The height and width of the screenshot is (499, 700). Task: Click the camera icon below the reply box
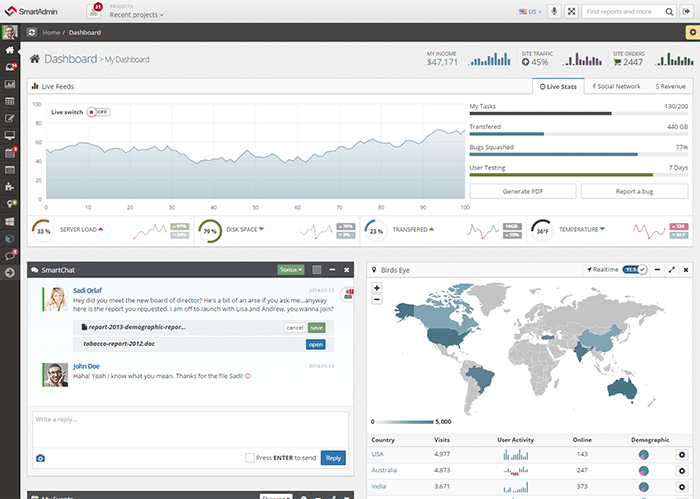40,458
